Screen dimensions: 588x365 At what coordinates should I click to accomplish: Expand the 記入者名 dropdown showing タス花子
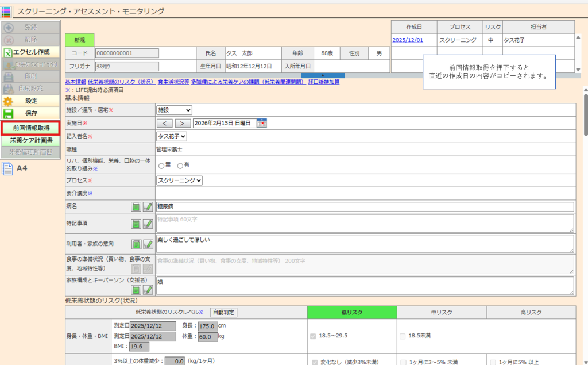pos(172,136)
